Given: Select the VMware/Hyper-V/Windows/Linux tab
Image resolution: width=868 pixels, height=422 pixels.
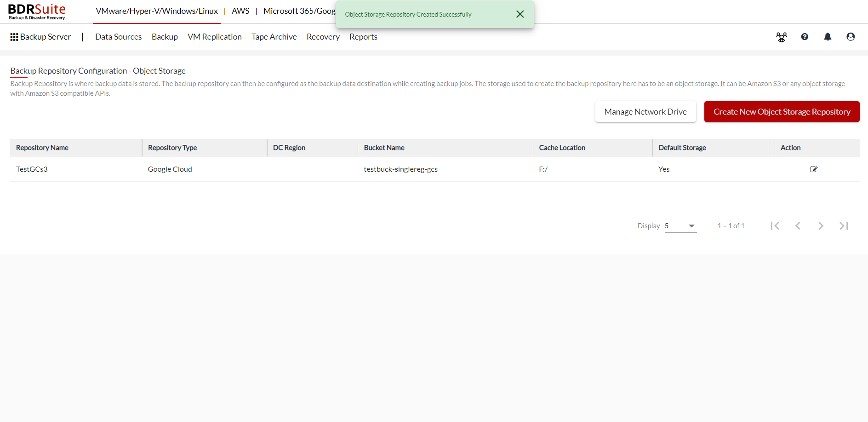Looking at the screenshot, I should click(157, 11).
